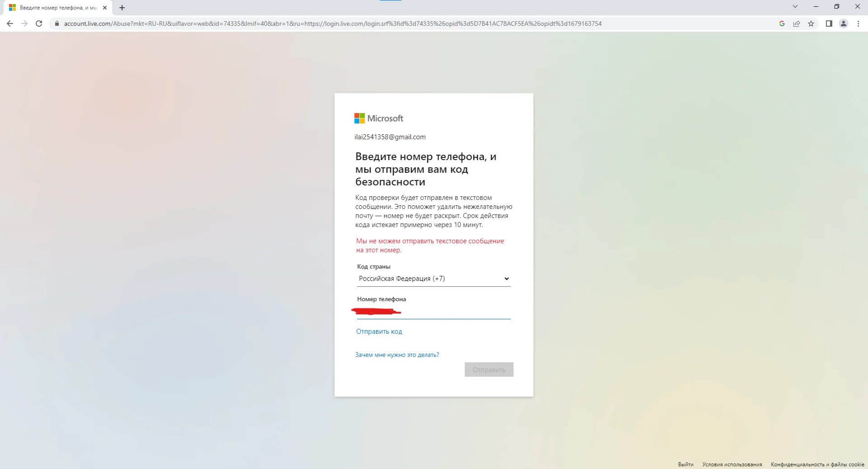
Task: Click the browser forward arrow
Action: coord(24,24)
